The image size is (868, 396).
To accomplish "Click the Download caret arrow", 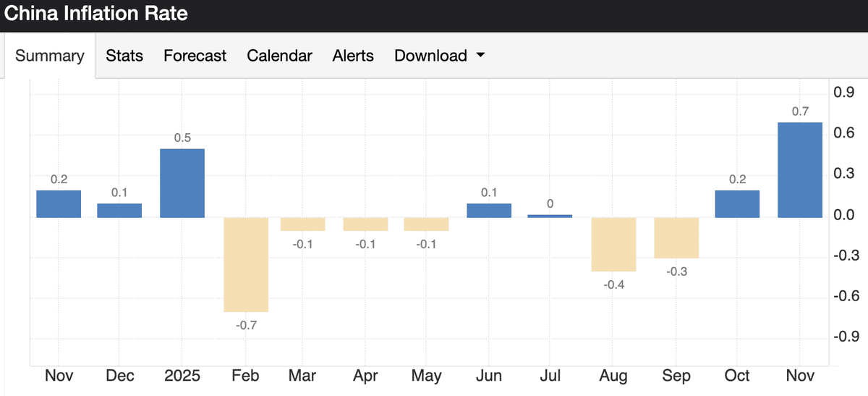I will click(480, 56).
